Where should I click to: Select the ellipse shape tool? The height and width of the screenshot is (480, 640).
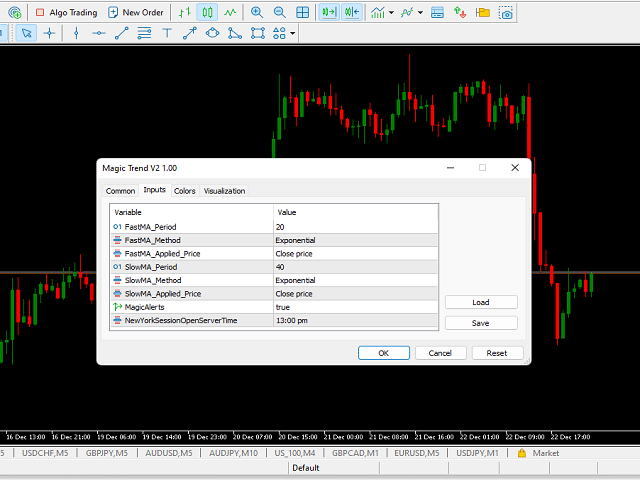pyautogui.click(x=212, y=33)
